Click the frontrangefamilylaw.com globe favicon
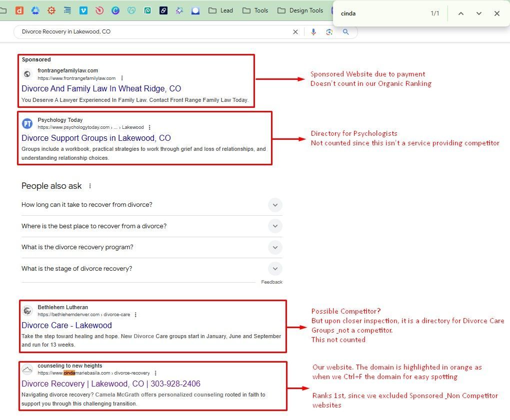This screenshot has height=420, width=510. 27,74
